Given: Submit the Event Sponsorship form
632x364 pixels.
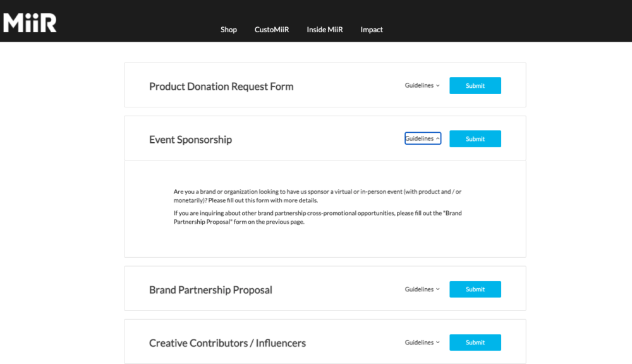Looking at the screenshot, I should [475, 138].
